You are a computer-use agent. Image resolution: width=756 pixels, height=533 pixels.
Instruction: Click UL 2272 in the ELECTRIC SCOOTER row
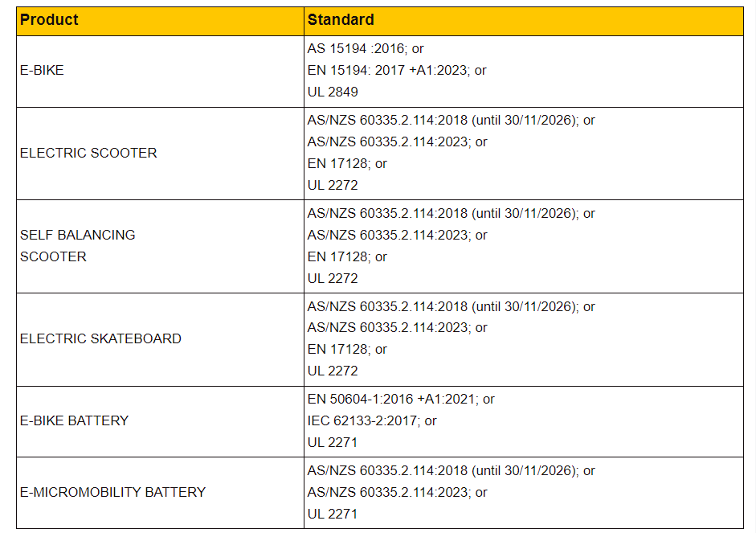pos(333,185)
